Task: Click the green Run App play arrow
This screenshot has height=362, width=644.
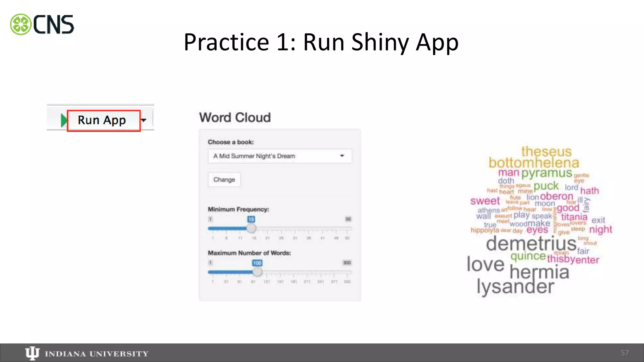Action: click(x=64, y=120)
